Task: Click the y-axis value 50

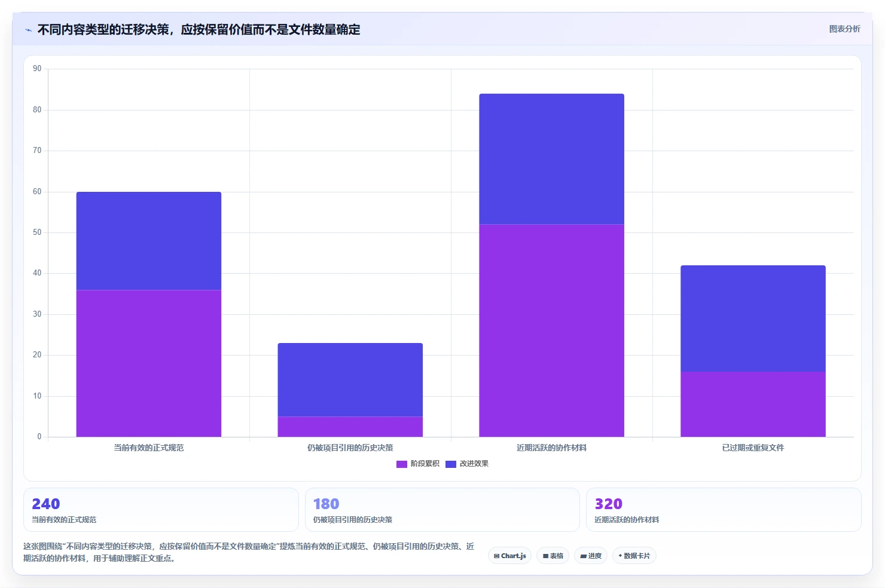Action: tap(37, 232)
